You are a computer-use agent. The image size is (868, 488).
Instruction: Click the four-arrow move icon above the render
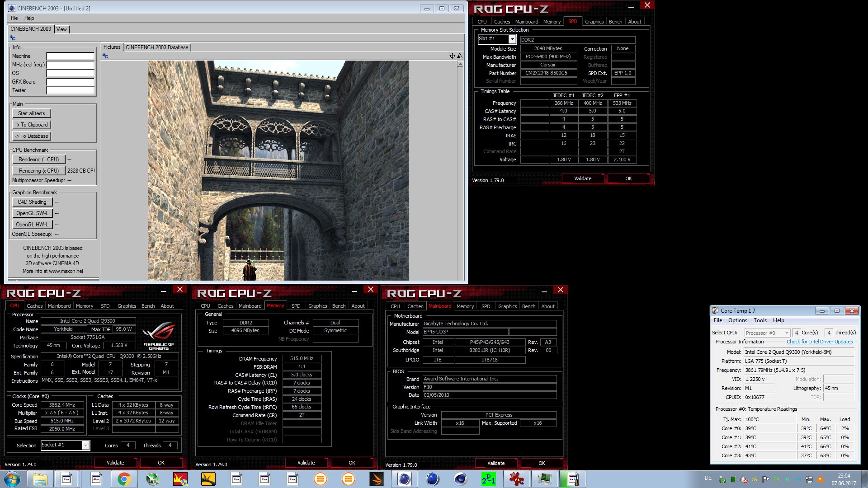coord(452,56)
